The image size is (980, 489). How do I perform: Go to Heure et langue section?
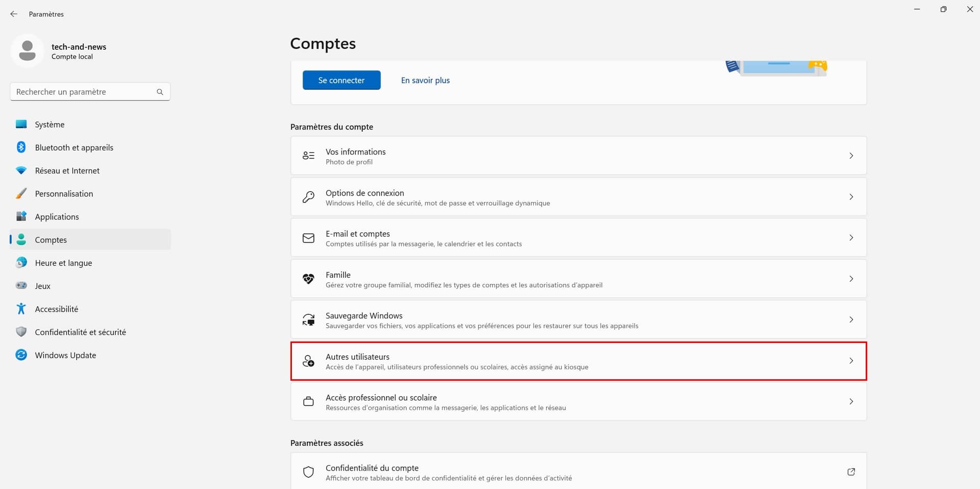click(x=63, y=263)
